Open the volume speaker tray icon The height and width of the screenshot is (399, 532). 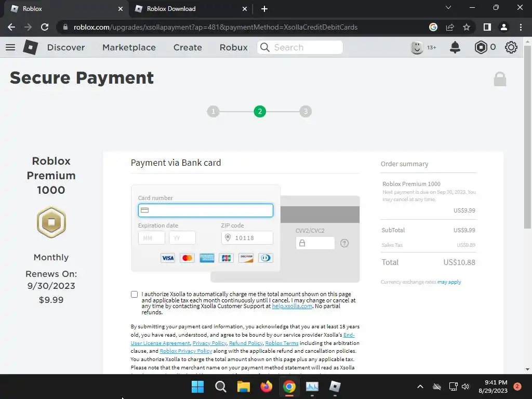coord(465,387)
